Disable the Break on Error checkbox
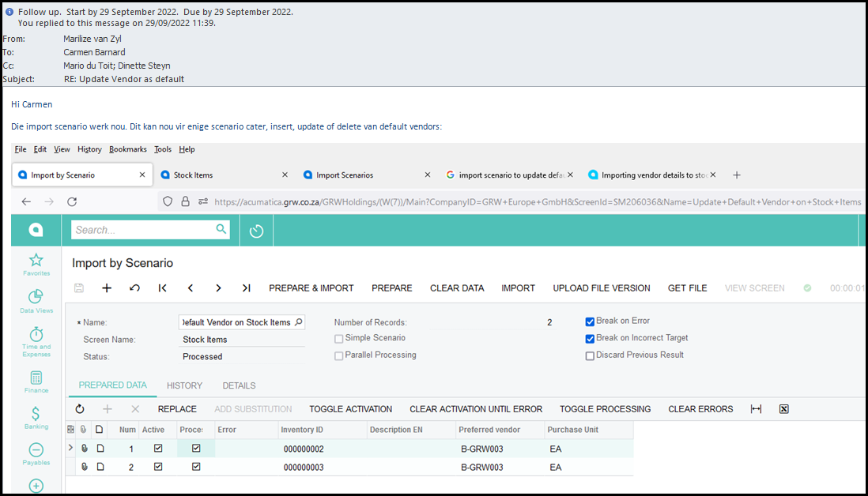The height and width of the screenshot is (496, 868). [590, 321]
